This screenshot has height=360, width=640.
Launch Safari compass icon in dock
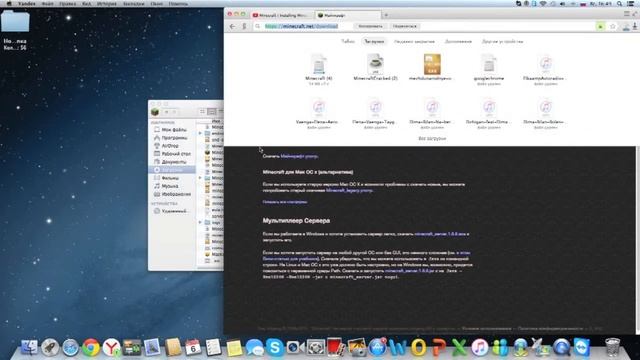tap(70, 348)
